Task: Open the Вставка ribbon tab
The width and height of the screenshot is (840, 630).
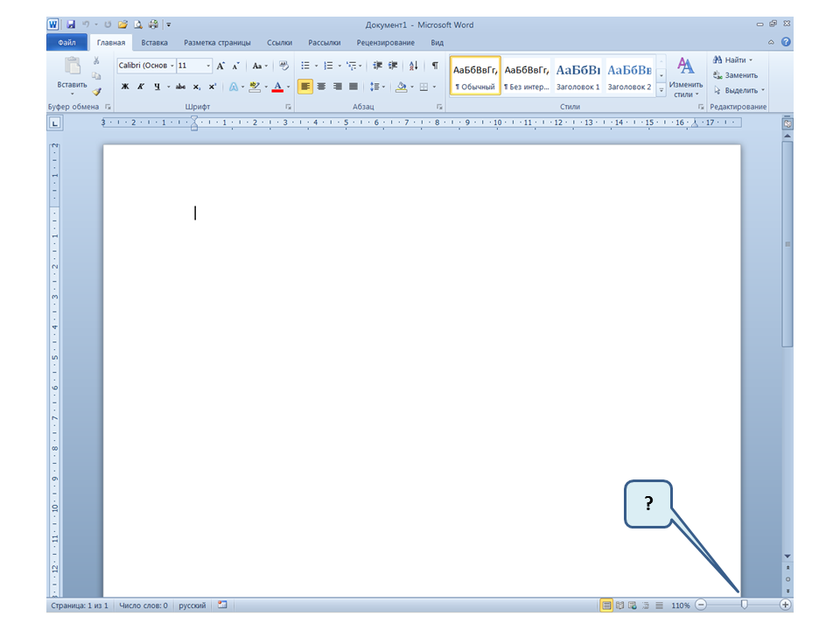Action: [x=155, y=42]
